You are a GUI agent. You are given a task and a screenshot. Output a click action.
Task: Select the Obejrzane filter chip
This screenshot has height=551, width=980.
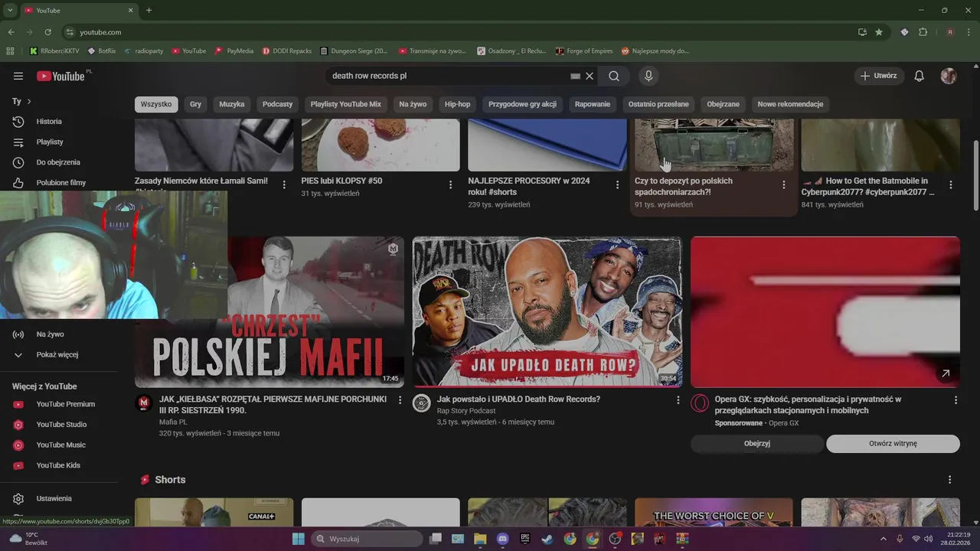(723, 104)
